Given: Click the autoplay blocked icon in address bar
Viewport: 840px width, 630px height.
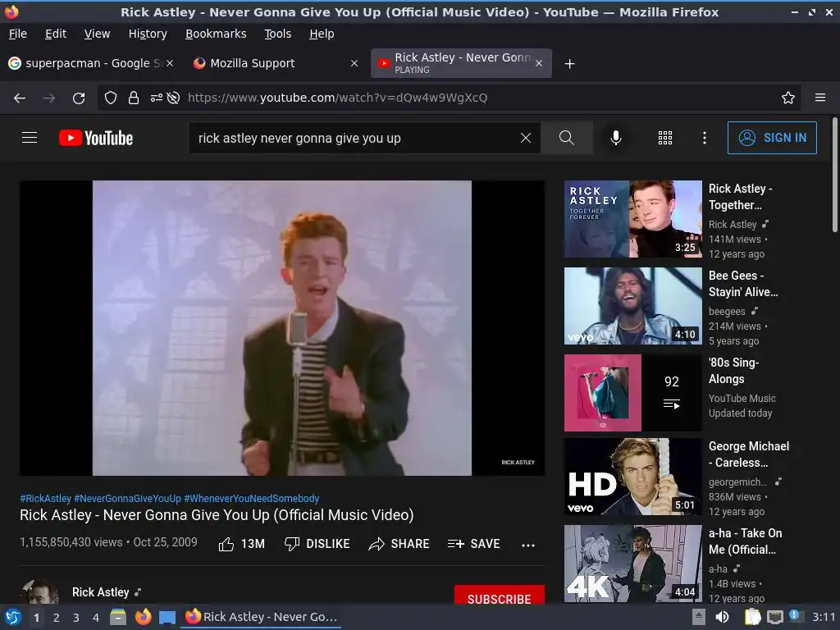Looking at the screenshot, I should pyautogui.click(x=173, y=98).
